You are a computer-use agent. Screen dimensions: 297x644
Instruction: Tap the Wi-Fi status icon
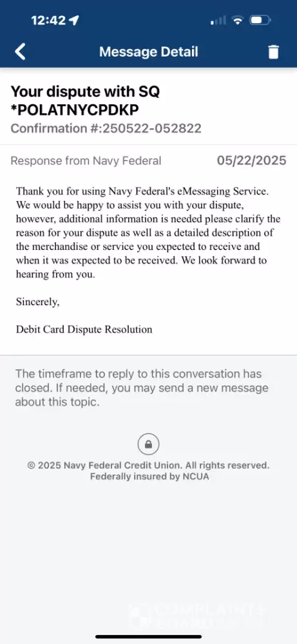(x=238, y=20)
